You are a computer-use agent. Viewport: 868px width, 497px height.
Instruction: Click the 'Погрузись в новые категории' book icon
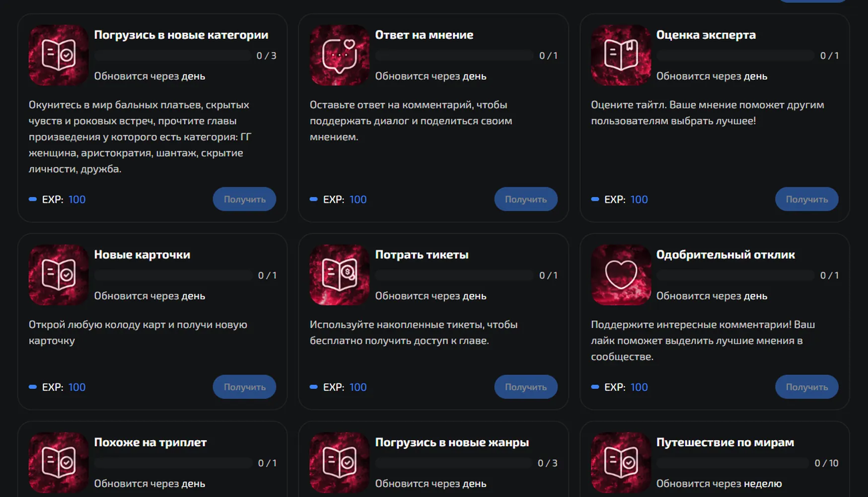(59, 55)
